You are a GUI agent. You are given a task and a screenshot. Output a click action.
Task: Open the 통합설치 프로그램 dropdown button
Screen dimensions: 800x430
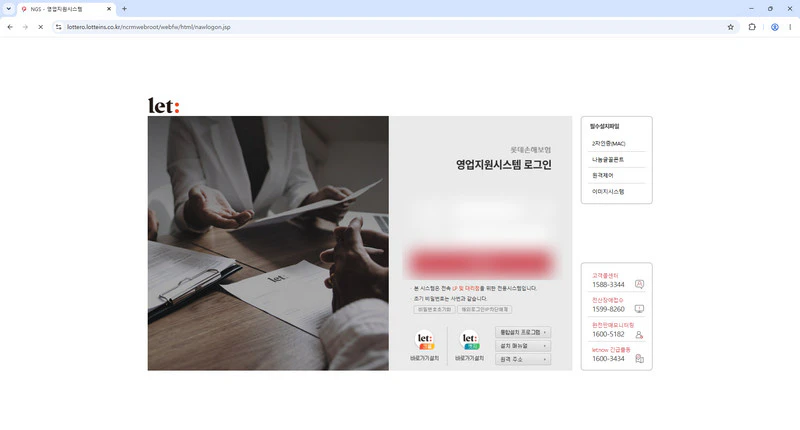tap(522, 332)
